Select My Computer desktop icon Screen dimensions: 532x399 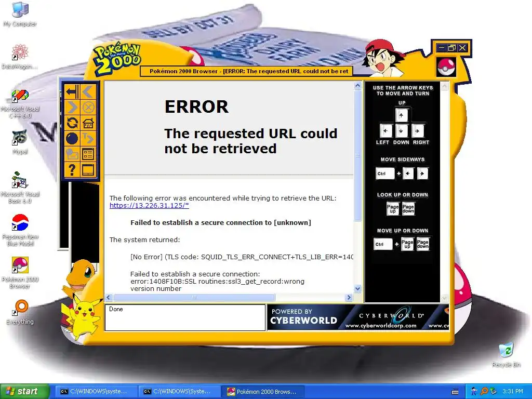pyautogui.click(x=20, y=14)
